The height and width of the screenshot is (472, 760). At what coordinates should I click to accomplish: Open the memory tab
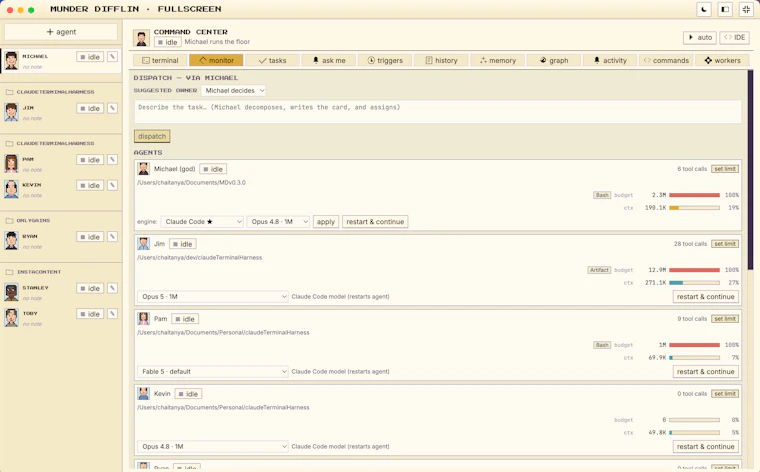click(x=497, y=60)
